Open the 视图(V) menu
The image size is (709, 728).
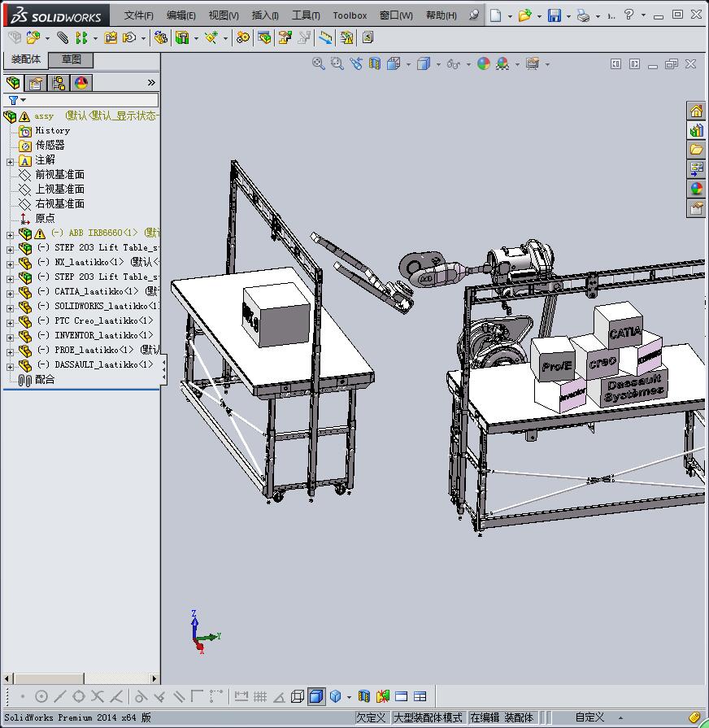224,15
